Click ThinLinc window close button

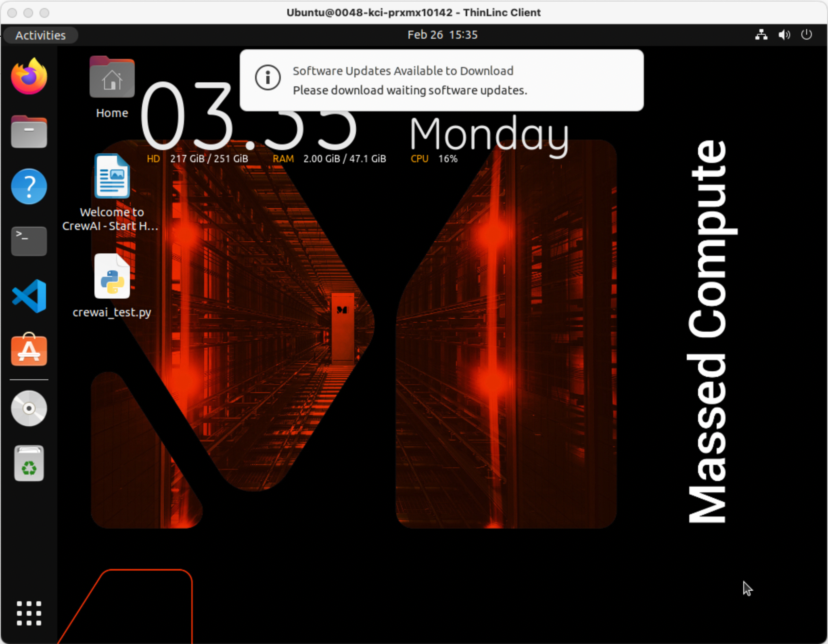(12, 13)
